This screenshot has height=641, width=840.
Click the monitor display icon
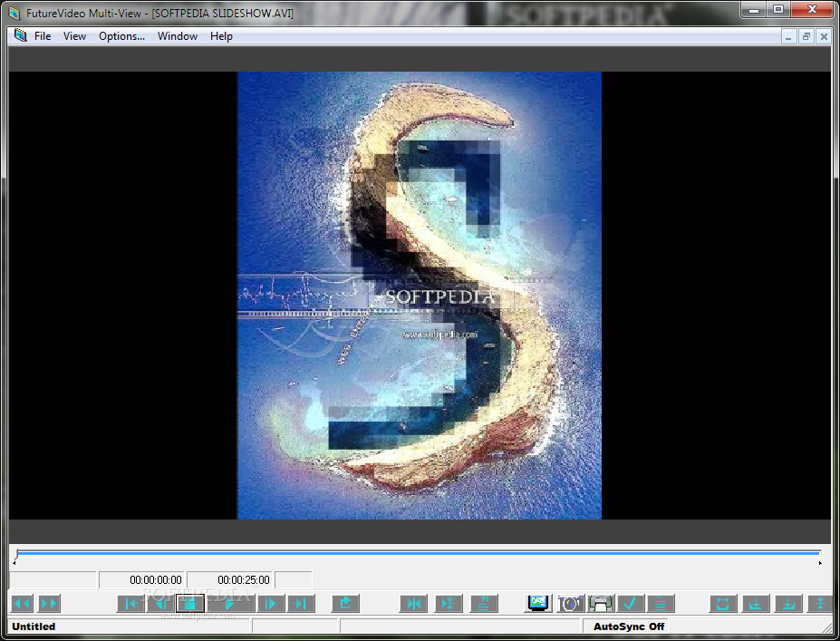[538, 604]
